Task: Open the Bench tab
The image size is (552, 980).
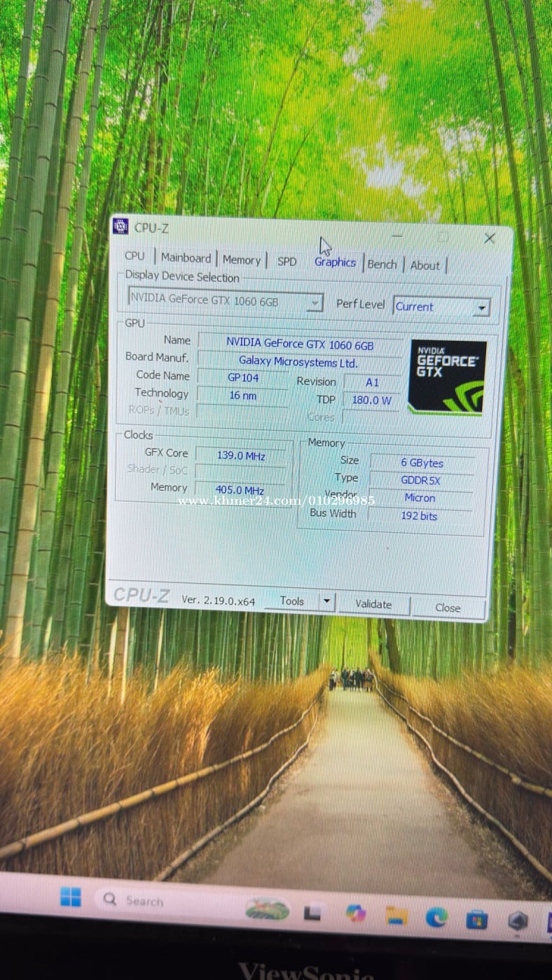Action: coord(382,264)
